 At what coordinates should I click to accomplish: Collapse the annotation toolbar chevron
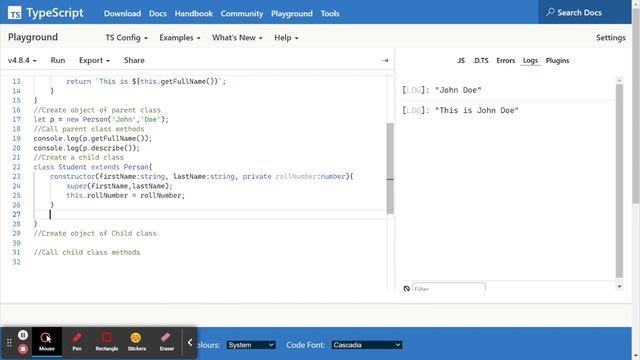190,342
